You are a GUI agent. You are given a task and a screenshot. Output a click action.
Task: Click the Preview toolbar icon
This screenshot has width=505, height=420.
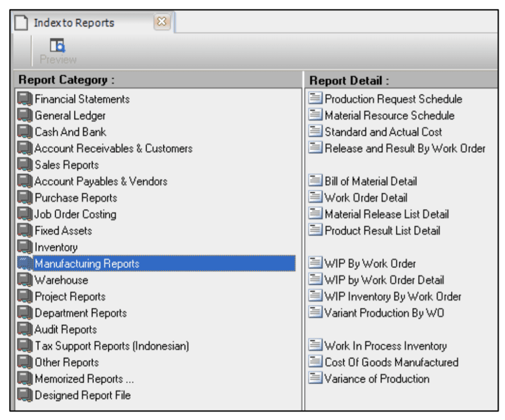pos(58,47)
